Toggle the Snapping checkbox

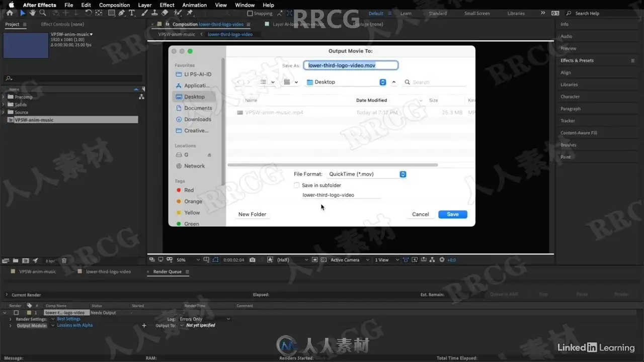pos(251,14)
